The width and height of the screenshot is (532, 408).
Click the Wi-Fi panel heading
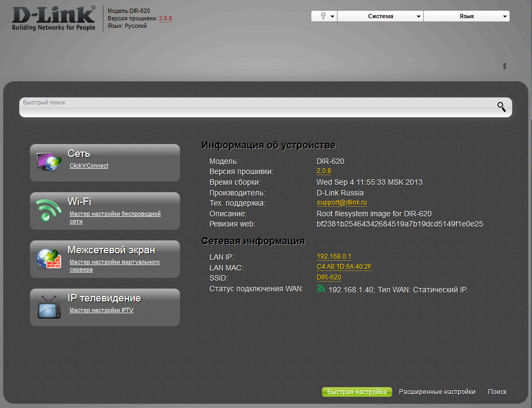pos(79,202)
